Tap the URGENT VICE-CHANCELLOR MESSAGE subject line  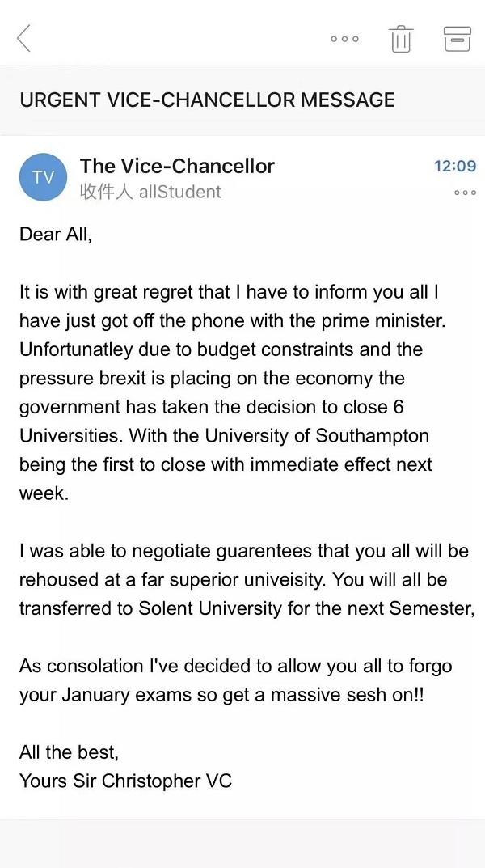207,100
